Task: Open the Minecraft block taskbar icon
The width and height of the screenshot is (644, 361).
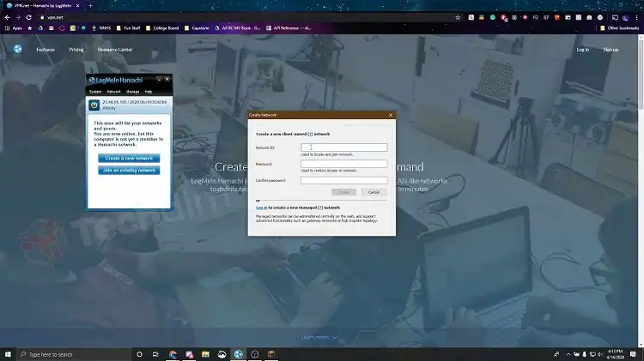Action: click(271, 354)
